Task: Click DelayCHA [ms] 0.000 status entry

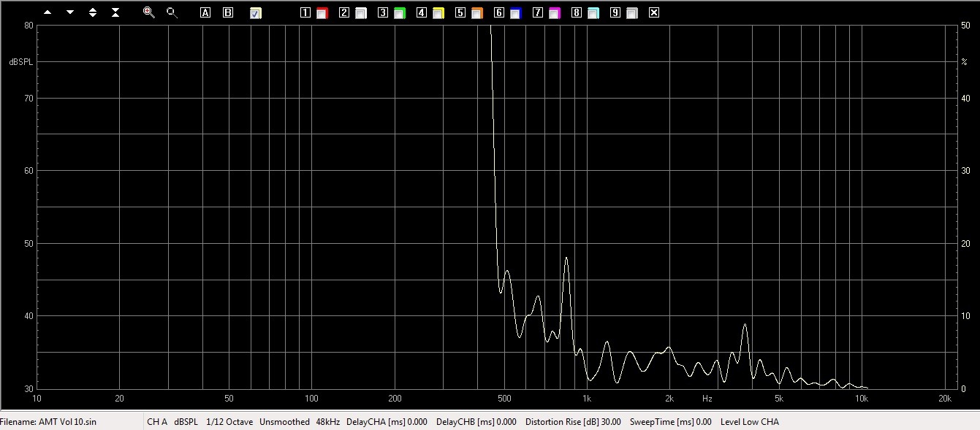Action: tap(387, 421)
